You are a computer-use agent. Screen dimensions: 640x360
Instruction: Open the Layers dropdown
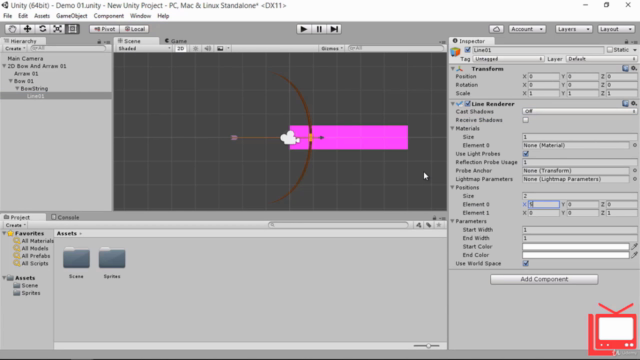573,29
